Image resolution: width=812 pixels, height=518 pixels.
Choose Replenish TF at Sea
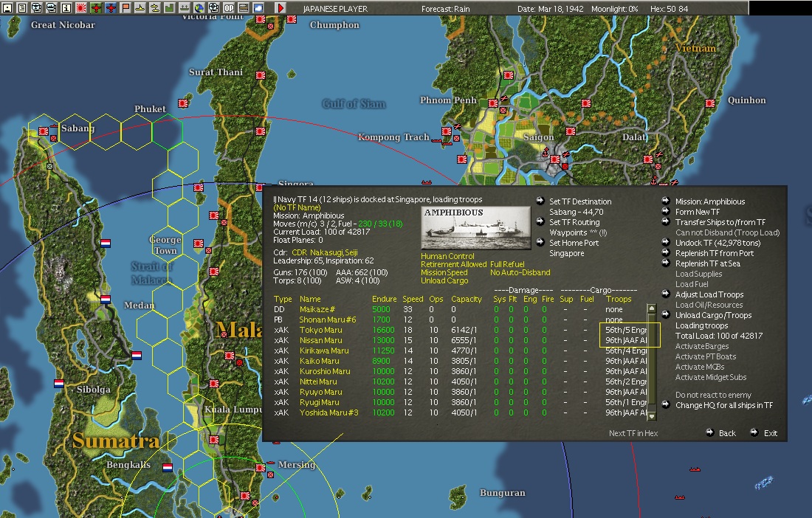click(707, 263)
